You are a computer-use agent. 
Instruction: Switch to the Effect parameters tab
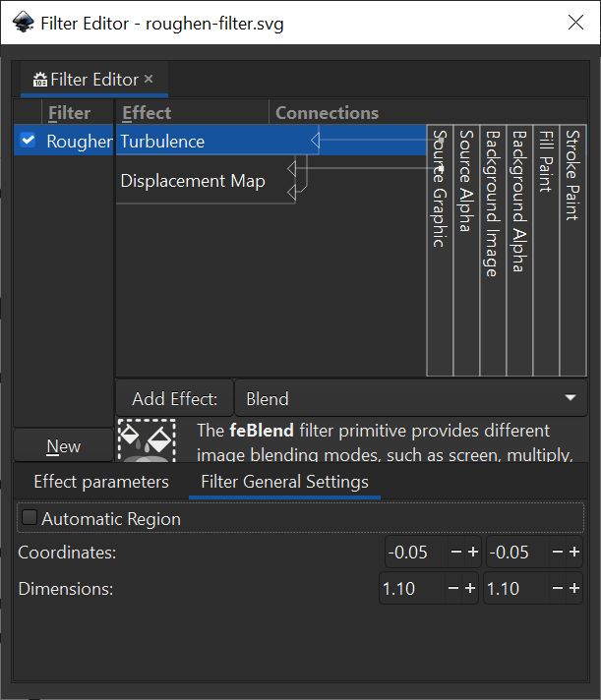coord(101,482)
